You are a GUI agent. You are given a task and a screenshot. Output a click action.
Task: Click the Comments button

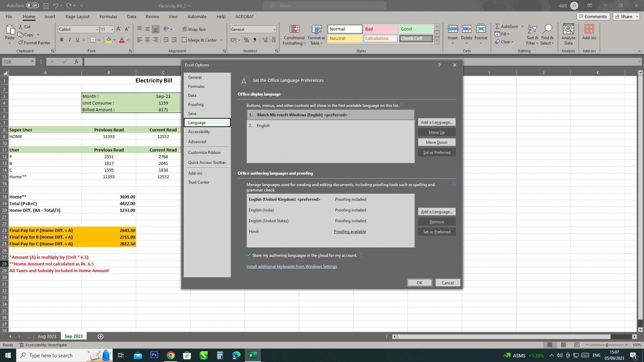[593, 16]
